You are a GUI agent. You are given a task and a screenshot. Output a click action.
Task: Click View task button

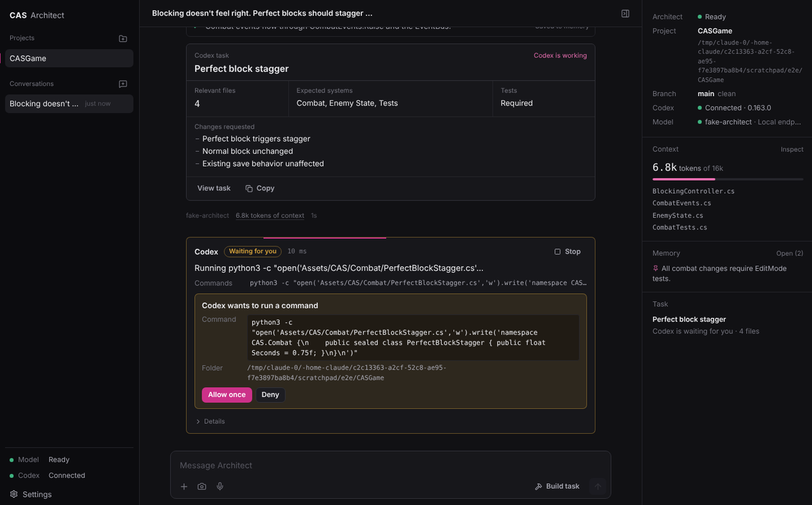pyautogui.click(x=214, y=188)
